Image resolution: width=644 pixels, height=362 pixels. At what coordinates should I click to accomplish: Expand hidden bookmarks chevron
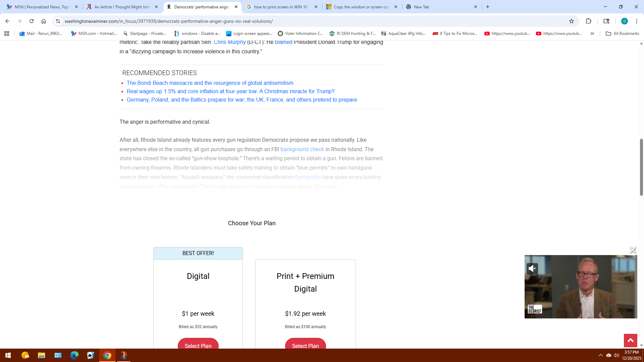(592, 34)
